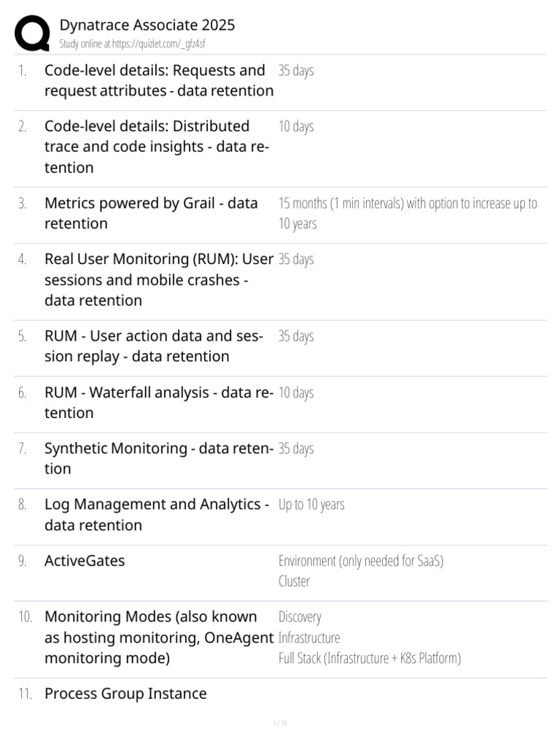This screenshot has width=560, height=747.
Task: Click the RUM User action data term
Action: 154,347
